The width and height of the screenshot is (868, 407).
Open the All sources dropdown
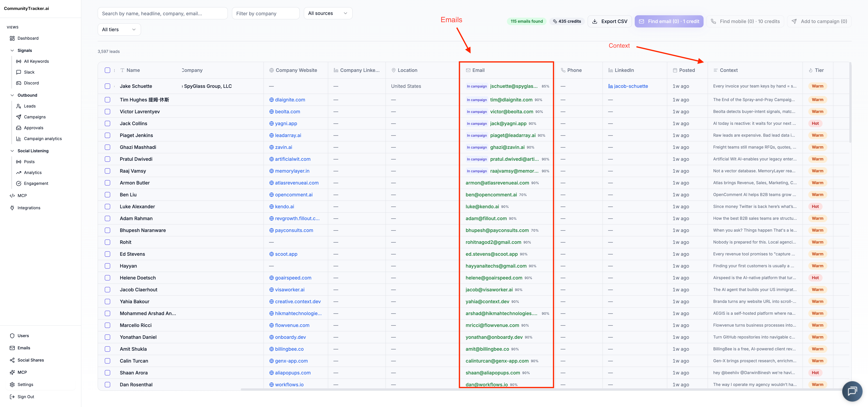(328, 13)
